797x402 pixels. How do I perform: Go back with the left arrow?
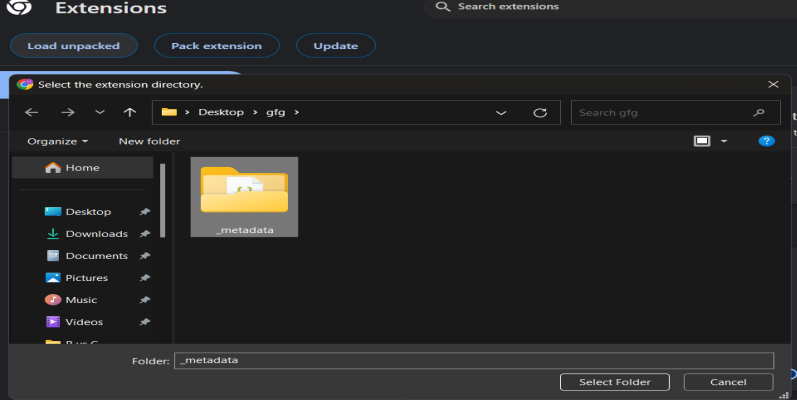(x=32, y=112)
